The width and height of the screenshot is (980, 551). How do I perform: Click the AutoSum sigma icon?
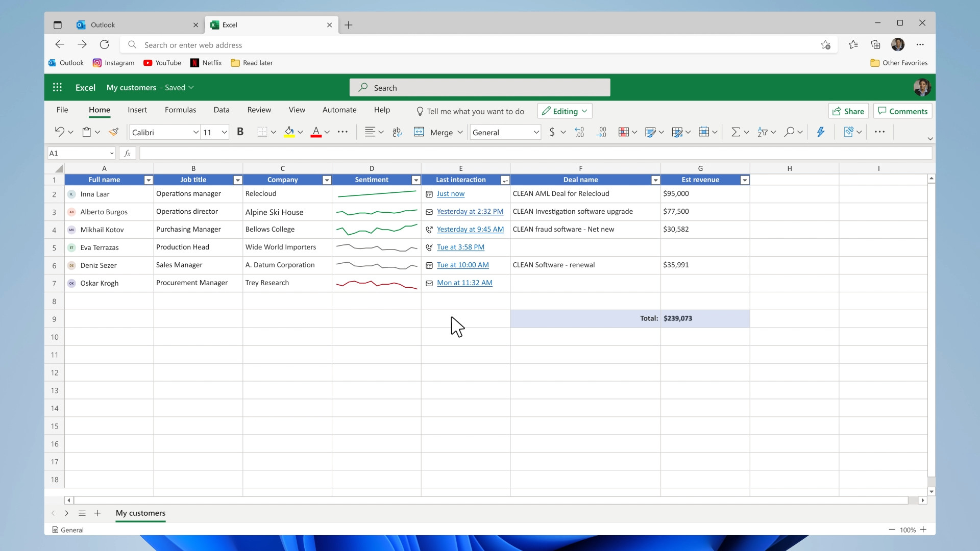point(736,132)
